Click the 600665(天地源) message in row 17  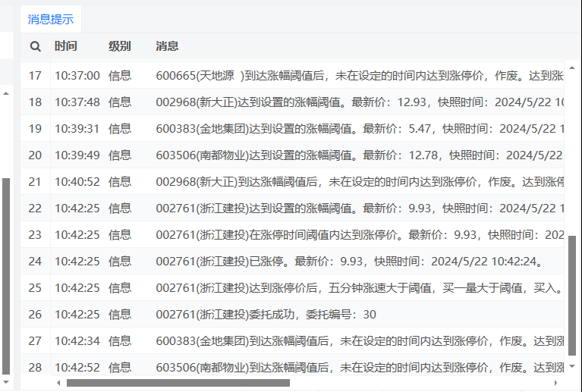click(x=360, y=76)
